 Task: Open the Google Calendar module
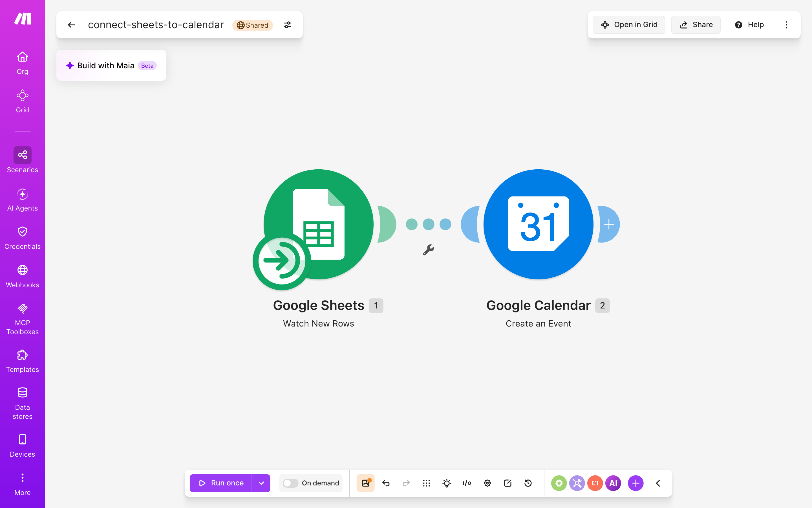538,224
